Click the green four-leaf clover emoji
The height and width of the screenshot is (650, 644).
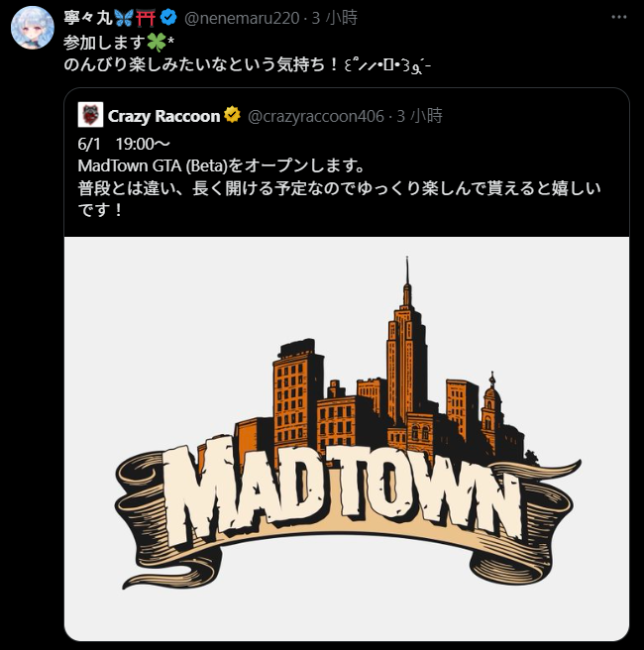tap(157, 43)
